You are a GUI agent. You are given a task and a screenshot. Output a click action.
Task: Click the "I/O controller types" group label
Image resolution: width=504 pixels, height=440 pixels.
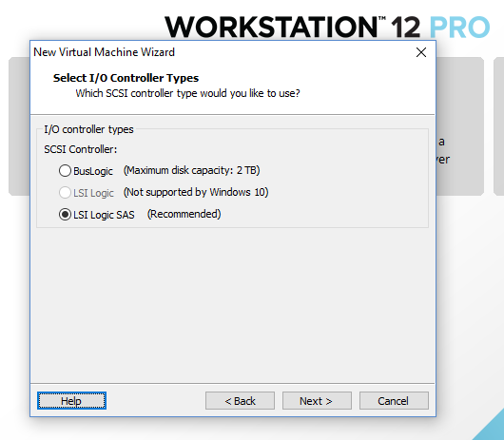coord(88,129)
